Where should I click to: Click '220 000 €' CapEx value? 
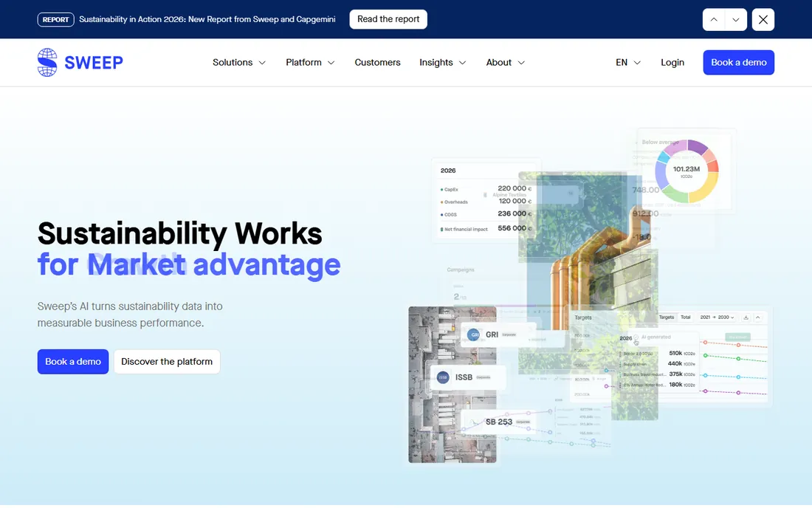[515, 188]
